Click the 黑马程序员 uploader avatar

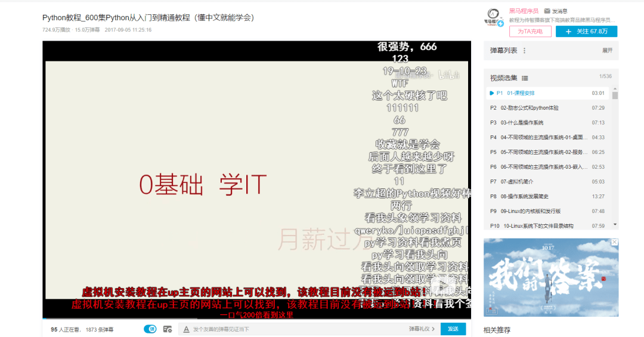[494, 18]
